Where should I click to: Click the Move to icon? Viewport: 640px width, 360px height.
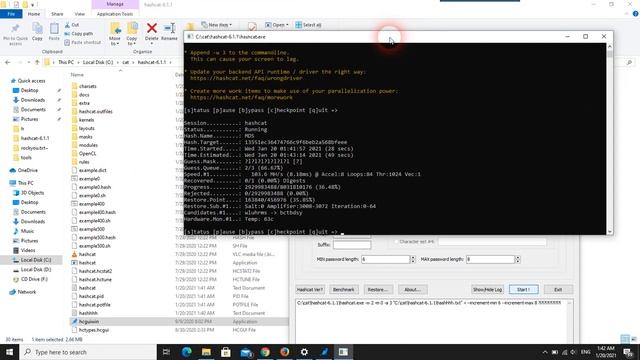click(x=115, y=34)
